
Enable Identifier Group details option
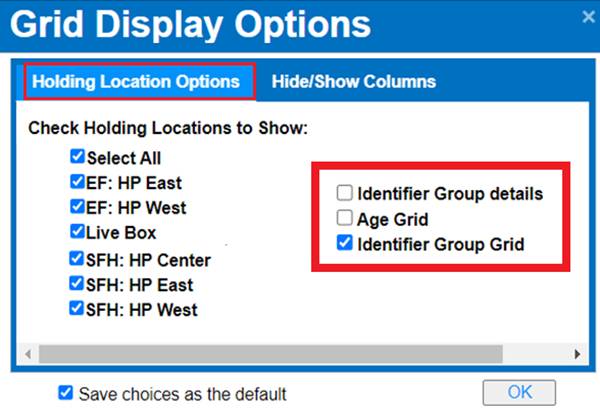point(345,193)
